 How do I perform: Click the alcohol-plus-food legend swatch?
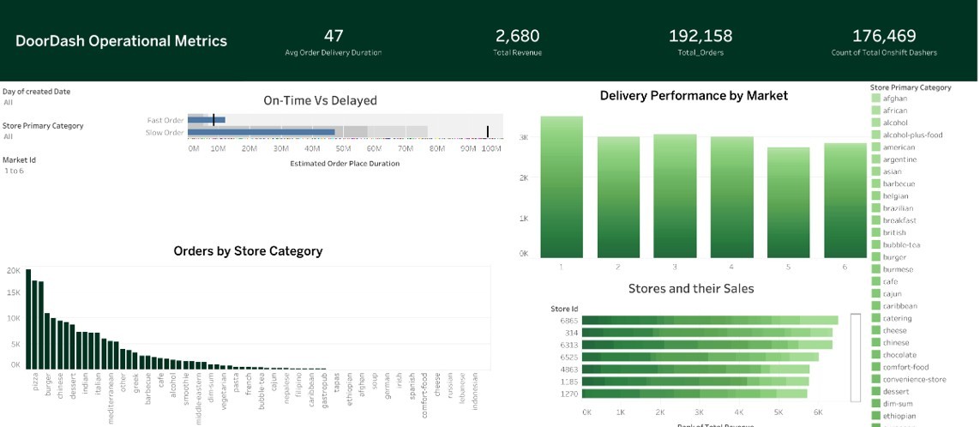click(875, 135)
